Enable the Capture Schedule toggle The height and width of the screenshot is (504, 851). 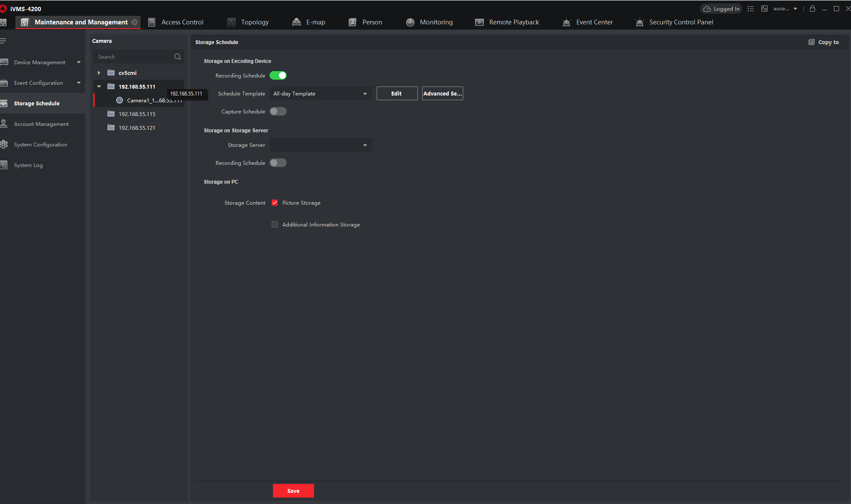[x=278, y=111]
